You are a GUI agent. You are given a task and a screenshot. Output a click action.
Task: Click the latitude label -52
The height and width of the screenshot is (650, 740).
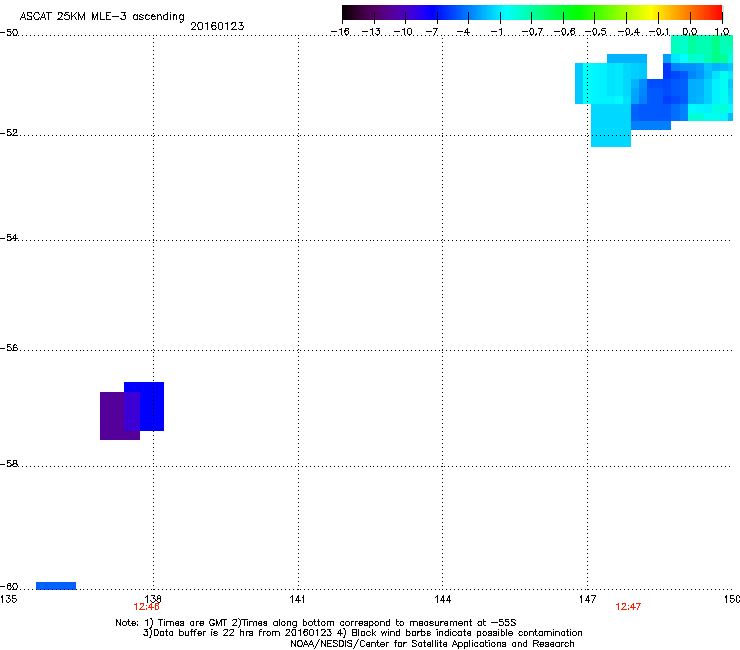(x=9, y=133)
